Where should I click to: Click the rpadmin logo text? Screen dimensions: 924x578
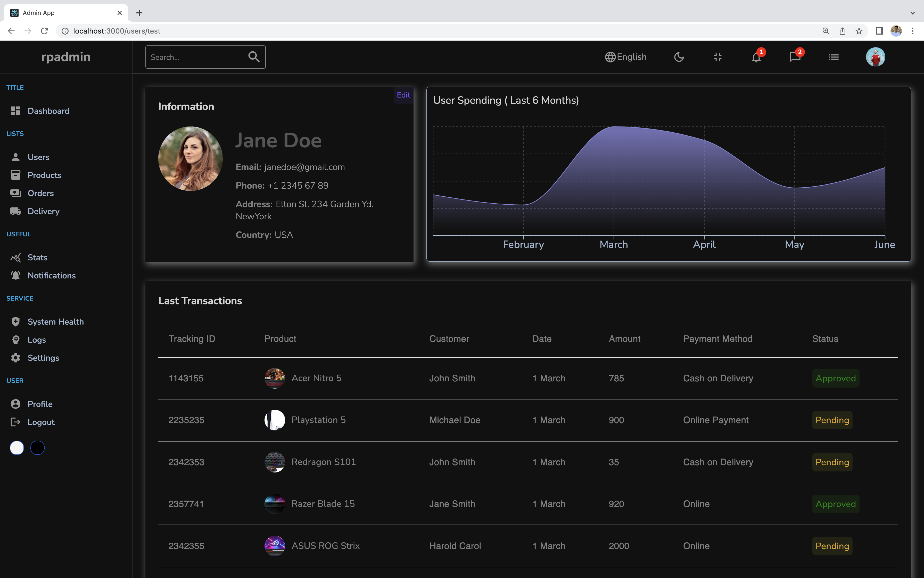pyautogui.click(x=66, y=57)
